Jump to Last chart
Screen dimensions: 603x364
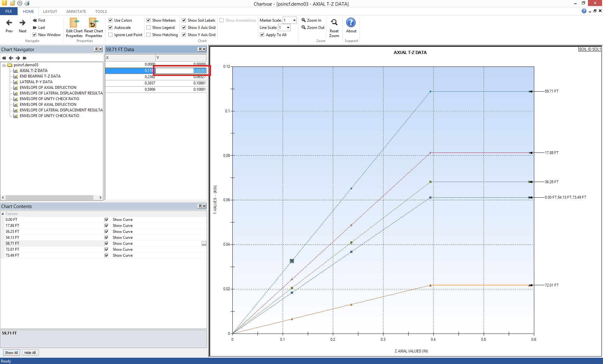point(39,28)
